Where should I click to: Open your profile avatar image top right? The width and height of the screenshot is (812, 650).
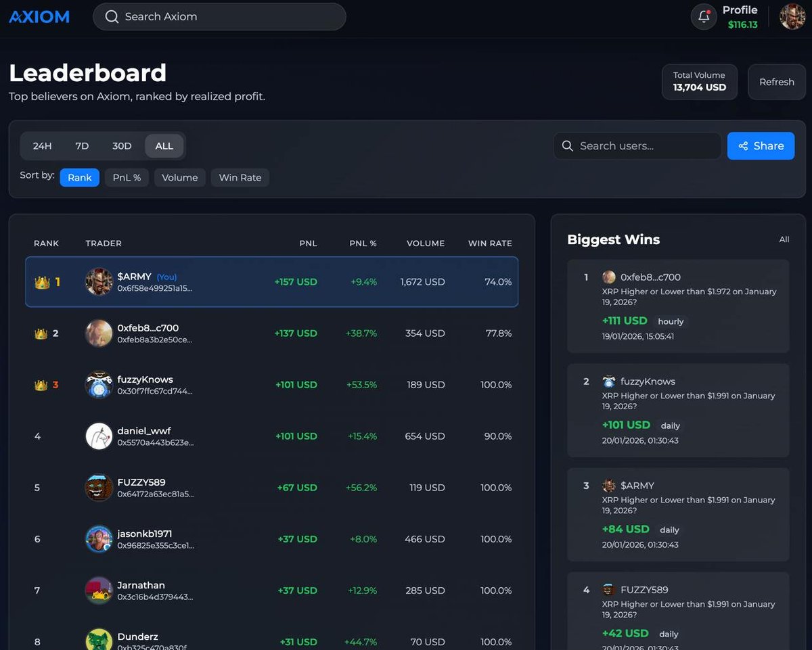pyautogui.click(x=792, y=16)
